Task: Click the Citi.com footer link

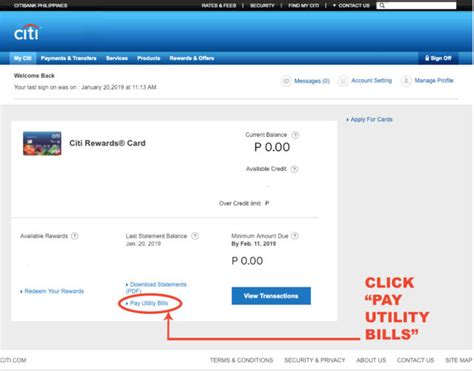Action: tap(13, 360)
